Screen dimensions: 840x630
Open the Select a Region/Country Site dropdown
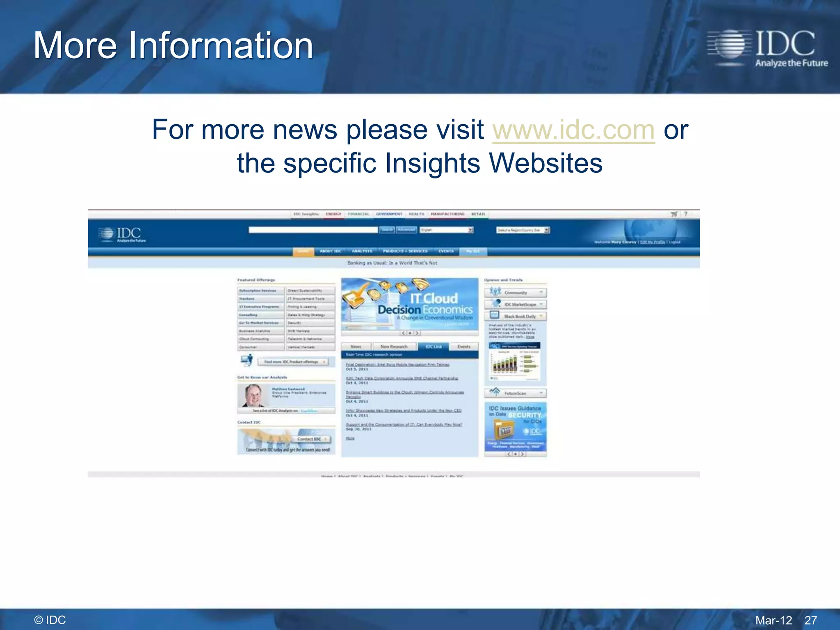pyautogui.click(x=523, y=230)
